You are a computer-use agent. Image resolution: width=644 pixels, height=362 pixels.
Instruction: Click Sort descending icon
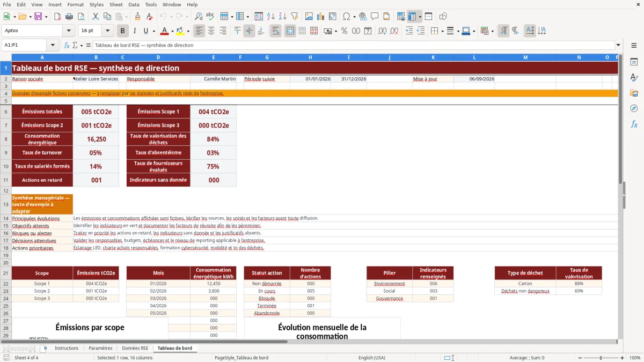(282, 17)
